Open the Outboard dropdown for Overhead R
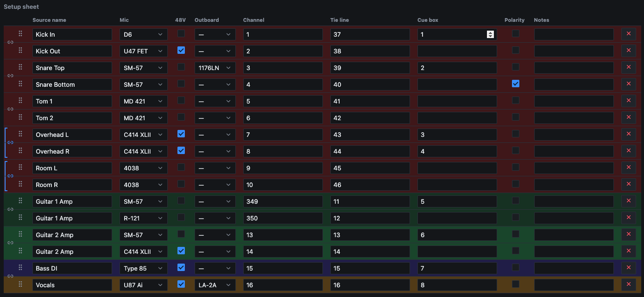644x297 pixels. 215,151
